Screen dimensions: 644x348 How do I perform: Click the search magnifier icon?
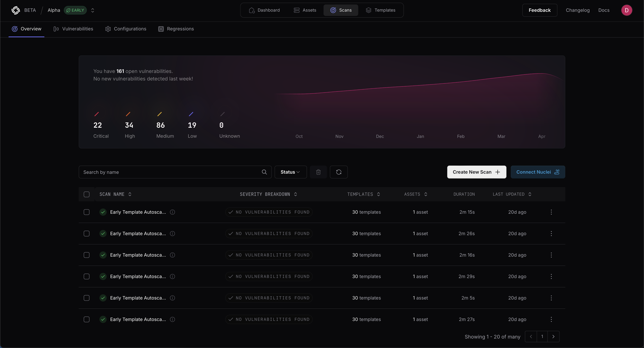[x=264, y=172]
